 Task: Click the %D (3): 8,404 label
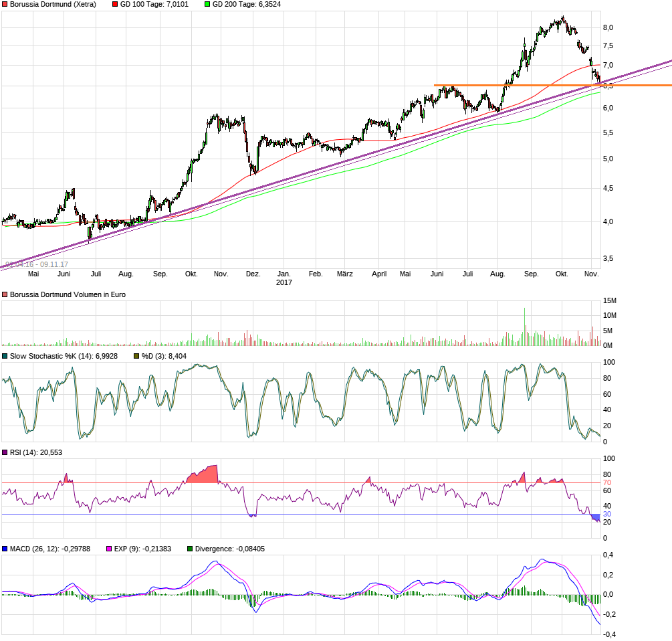[164, 357]
